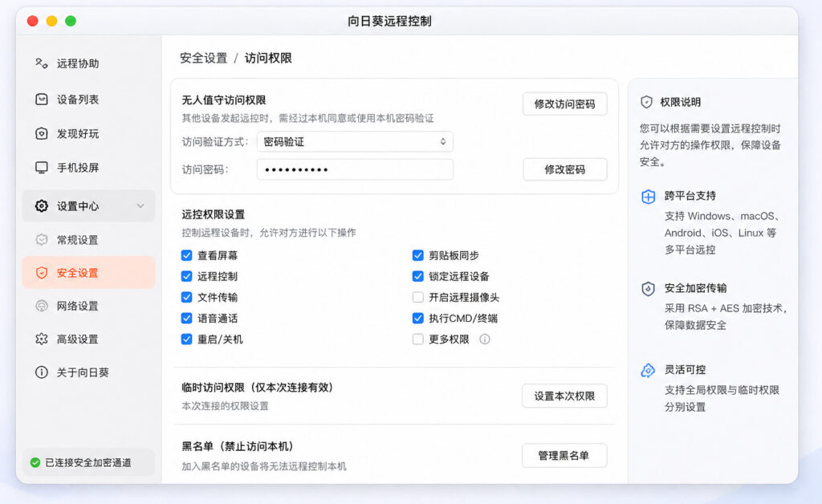The image size is (822, 504).
Task: Click the 灵活可控 blue icon
Action: 649,371
